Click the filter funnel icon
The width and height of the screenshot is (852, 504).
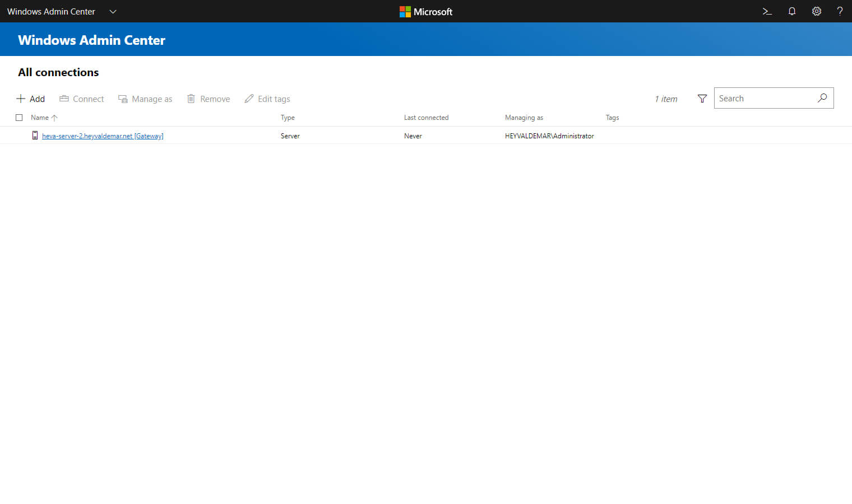702,99
